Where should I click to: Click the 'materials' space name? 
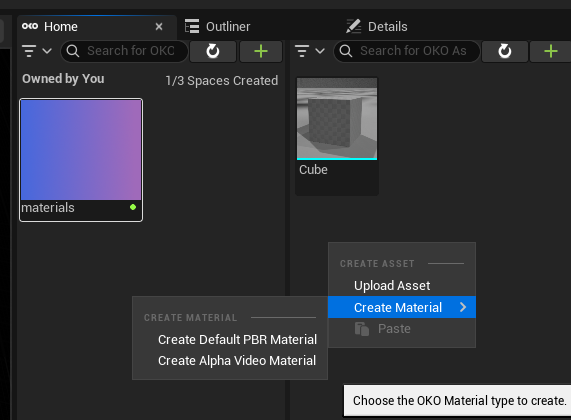tap(48, 208)
